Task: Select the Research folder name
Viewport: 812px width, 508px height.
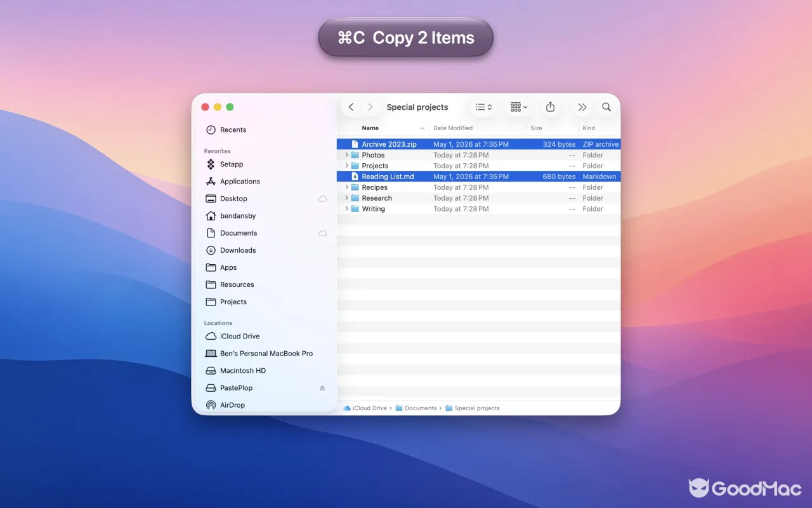Action: [x=377, y=198]
